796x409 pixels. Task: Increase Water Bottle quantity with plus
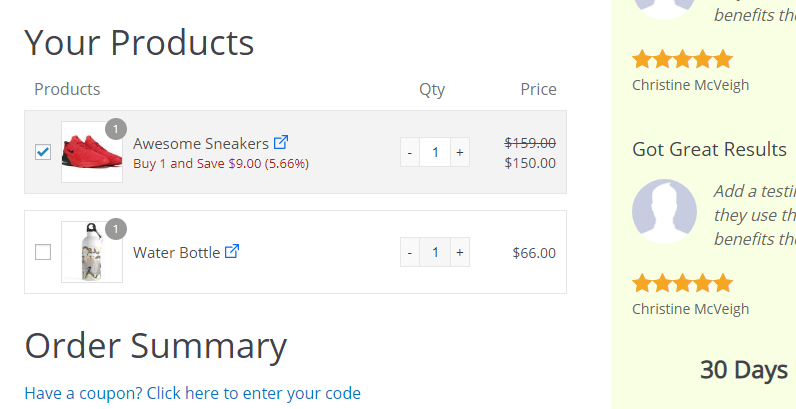459,252
